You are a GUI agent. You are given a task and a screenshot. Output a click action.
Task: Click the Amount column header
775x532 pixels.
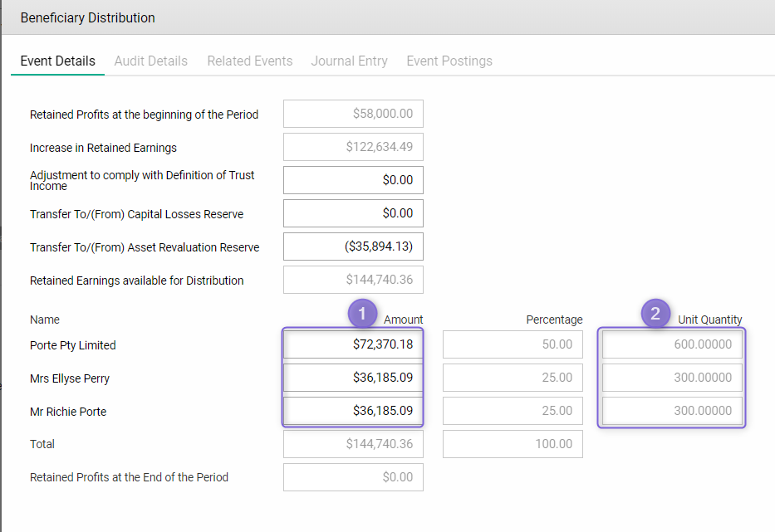tap(404, 320)
